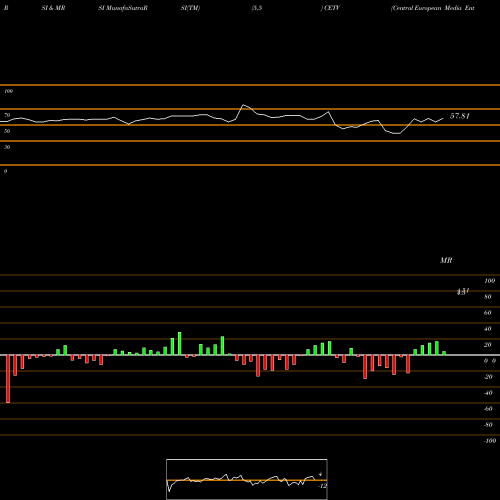Click the longest red bar at histogram start
This screenshot has height=500, width=500.
8,379
